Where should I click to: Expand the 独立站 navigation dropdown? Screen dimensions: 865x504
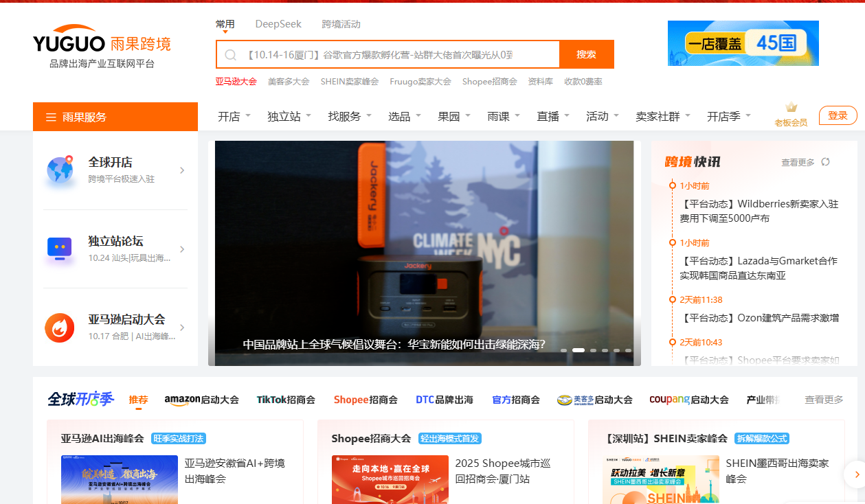289,116
